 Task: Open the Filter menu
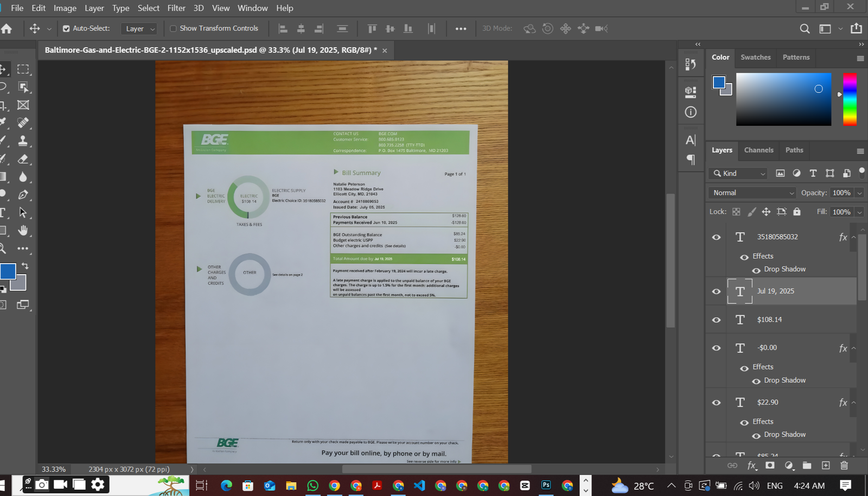(x=176, y=8)
